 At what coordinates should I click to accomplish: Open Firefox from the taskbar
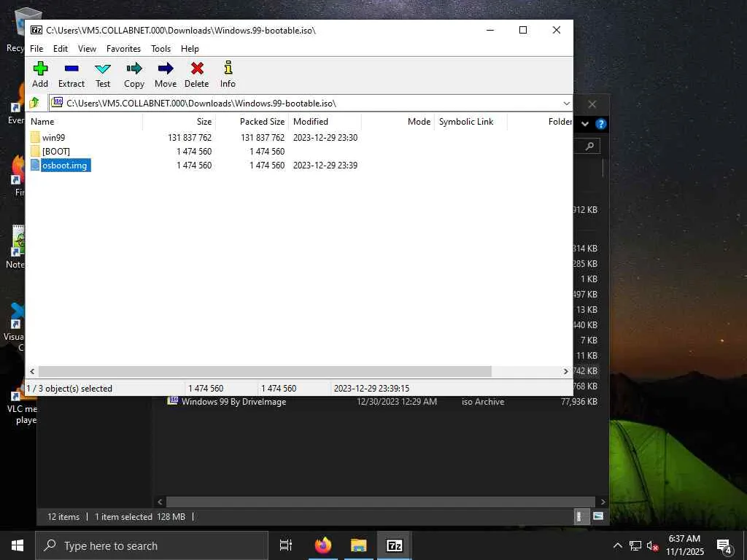tap(323, 545)
